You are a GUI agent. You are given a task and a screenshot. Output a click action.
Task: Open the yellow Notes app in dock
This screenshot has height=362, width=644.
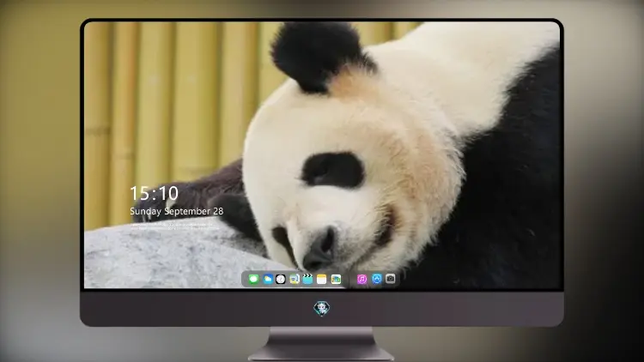click(322, 279)
